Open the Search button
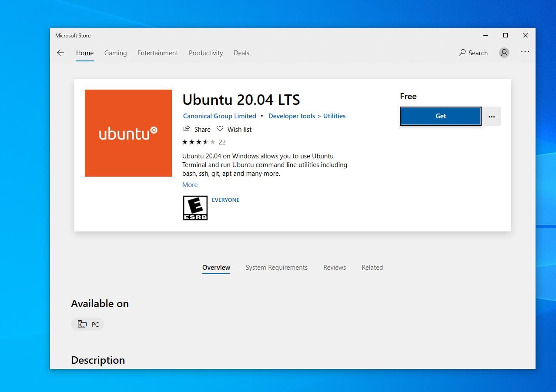Screen dimensions: 556x392 pyautogui.click(x=473, y=53)
